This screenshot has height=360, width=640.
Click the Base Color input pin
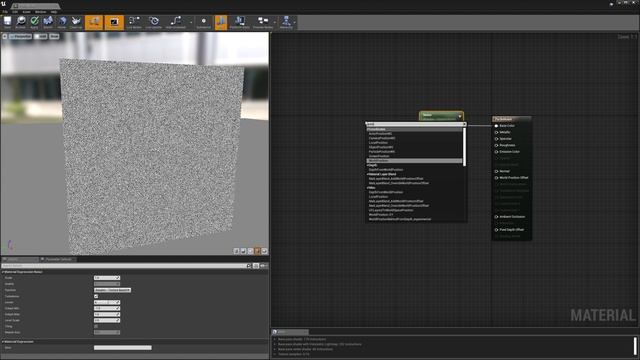click(496, 126)
